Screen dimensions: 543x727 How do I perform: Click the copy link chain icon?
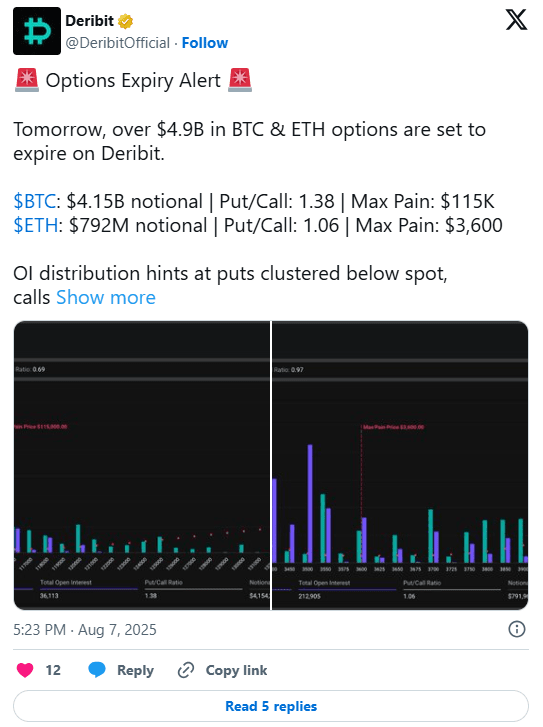[186, 670]
